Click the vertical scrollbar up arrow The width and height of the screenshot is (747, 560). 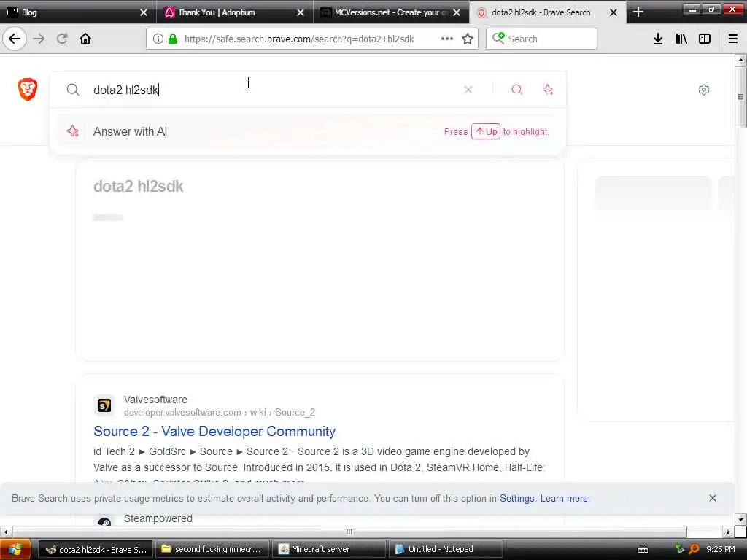pos(740,60)
